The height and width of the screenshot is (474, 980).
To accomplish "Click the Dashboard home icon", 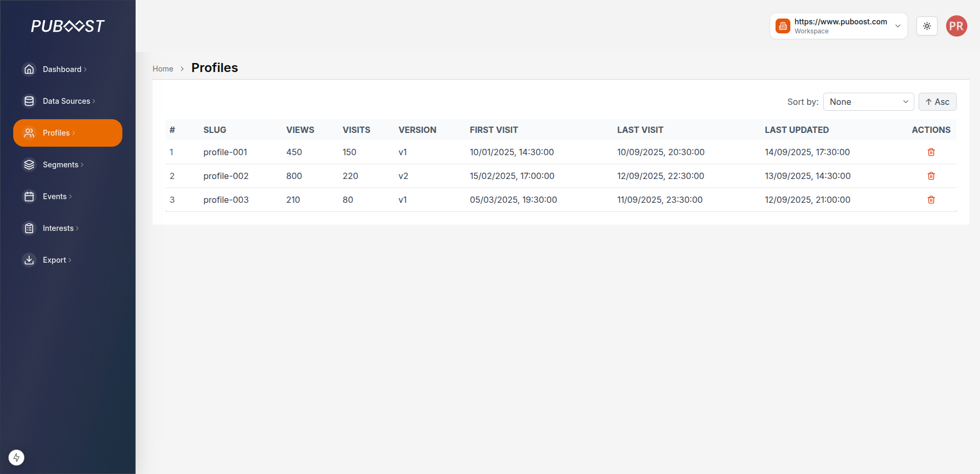I will pyautogui.click(x=29, y=69).
